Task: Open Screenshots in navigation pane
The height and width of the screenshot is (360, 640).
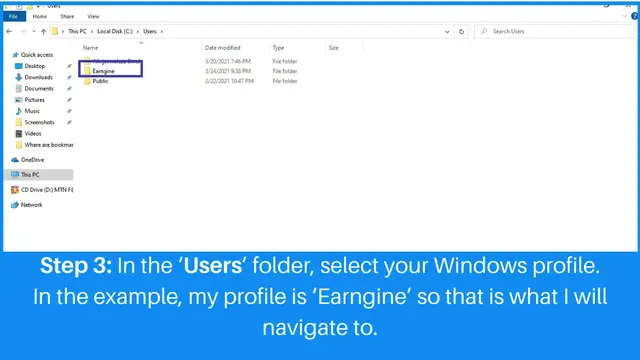Action: [39, 122]
